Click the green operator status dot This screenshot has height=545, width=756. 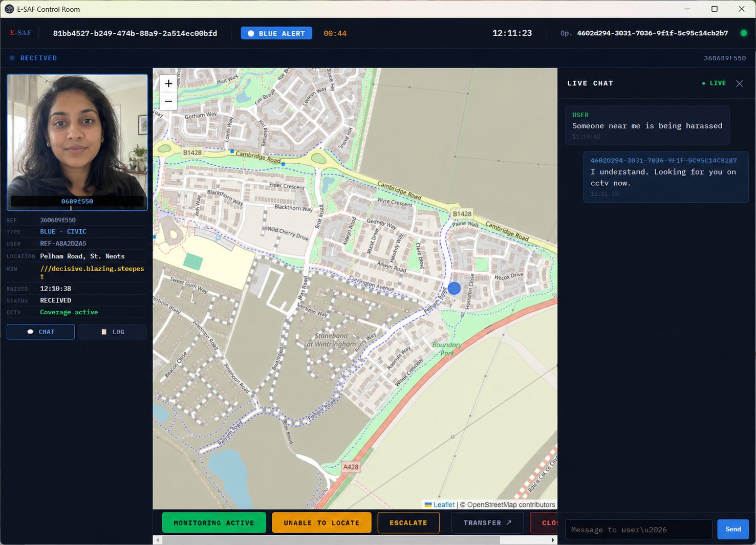pos(744,33)
